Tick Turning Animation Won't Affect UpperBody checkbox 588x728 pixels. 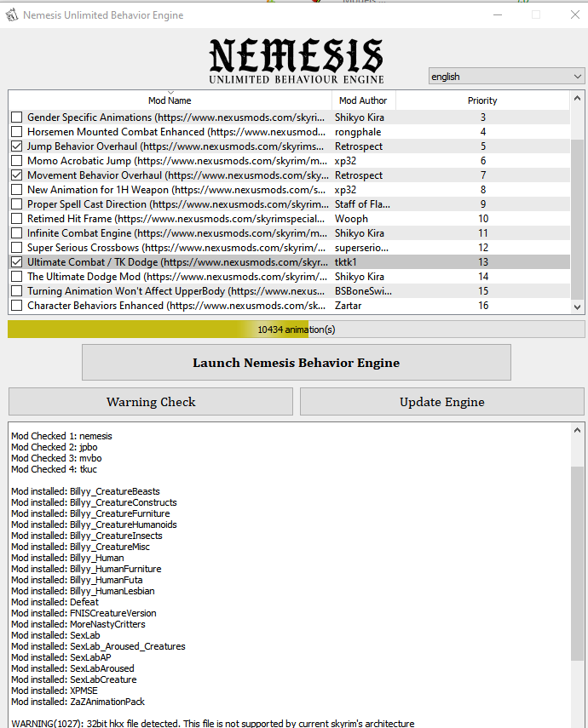17,291
